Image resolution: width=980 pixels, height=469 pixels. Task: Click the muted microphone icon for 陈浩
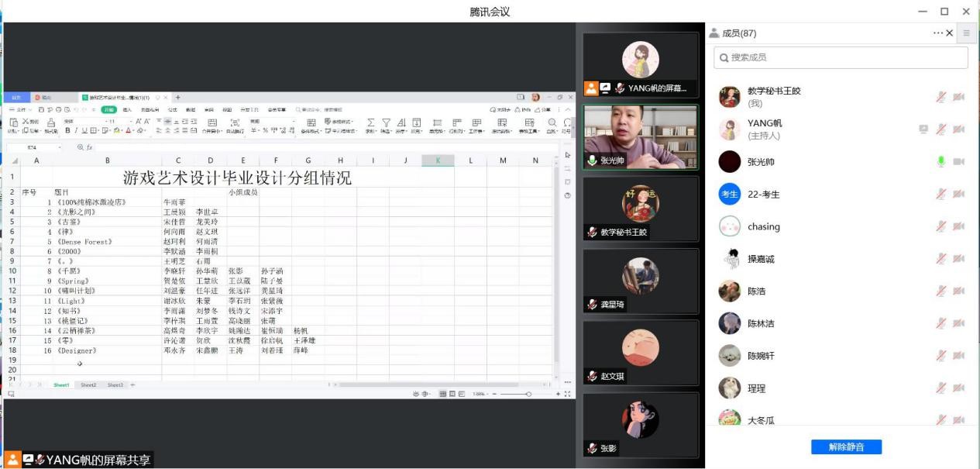940,291
